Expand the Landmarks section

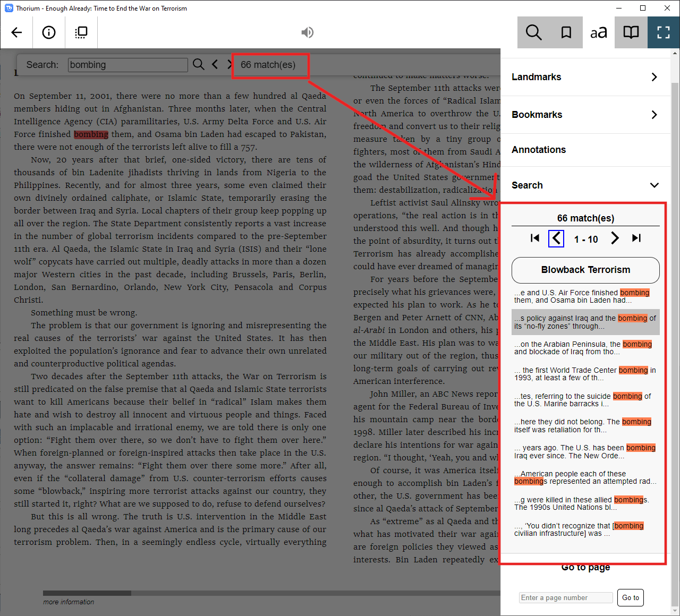[x=585, y=77]
